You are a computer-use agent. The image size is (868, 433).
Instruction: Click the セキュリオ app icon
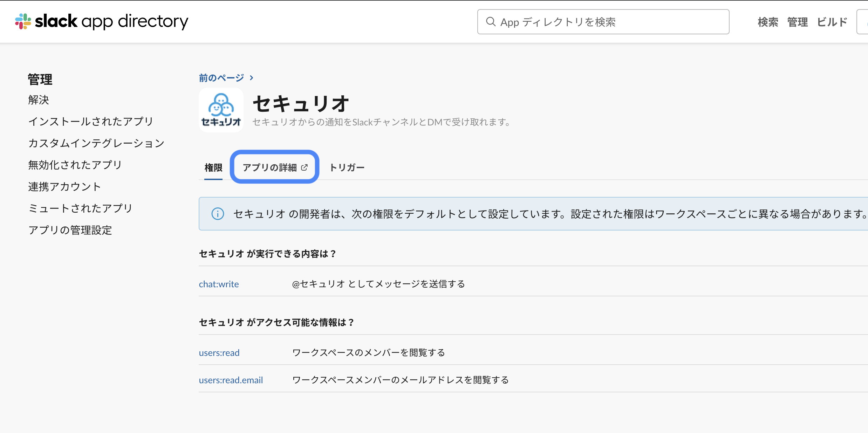[221, 110]
